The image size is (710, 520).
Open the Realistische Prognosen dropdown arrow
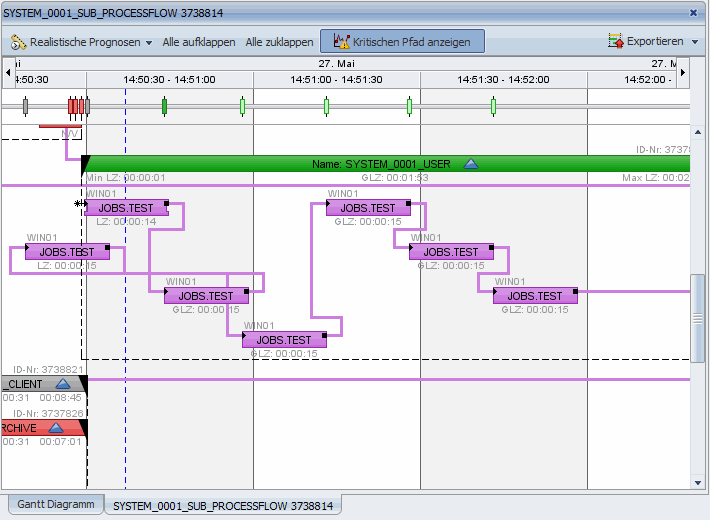149,43
